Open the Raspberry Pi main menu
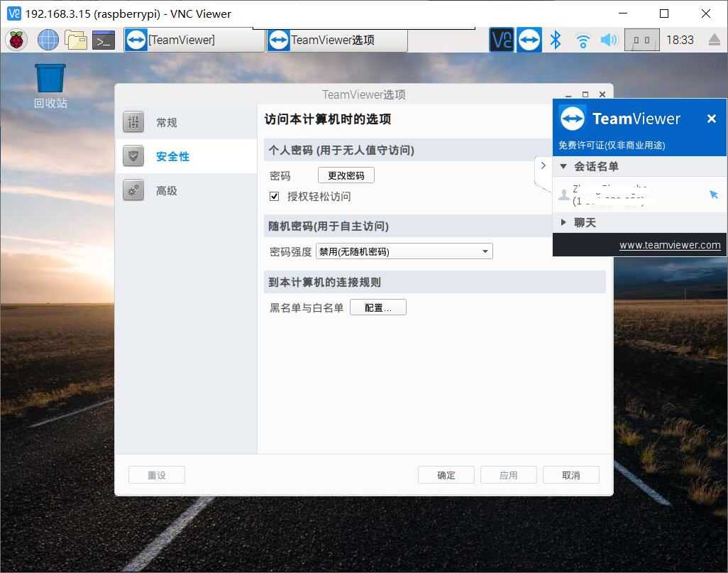 (16, 40)
